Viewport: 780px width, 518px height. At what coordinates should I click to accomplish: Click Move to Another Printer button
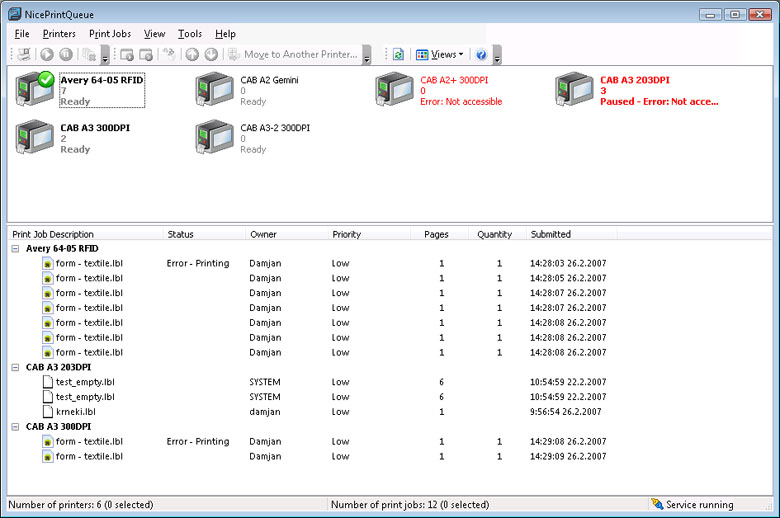[293, 54]
